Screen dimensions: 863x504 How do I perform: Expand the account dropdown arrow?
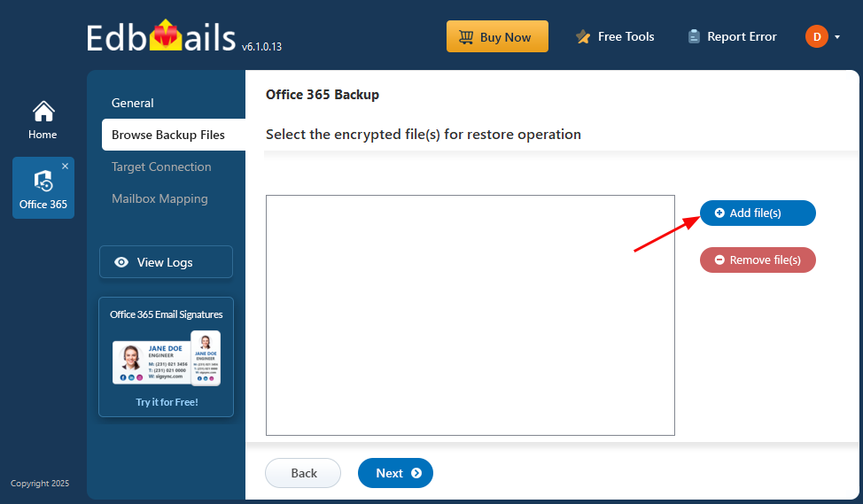837,37
